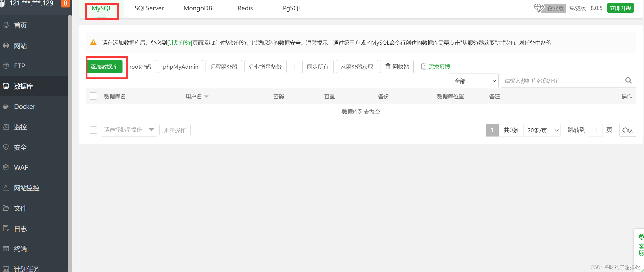
Task: Click page number 1 in pagination
Action: coord(492,130)
